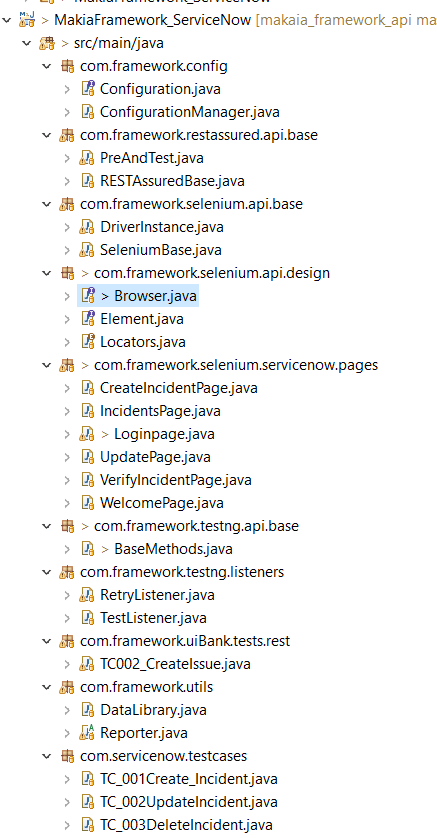The image size is (437, 838).
Task: Click the RetryListener.java file icon
Action: [87, 594]
